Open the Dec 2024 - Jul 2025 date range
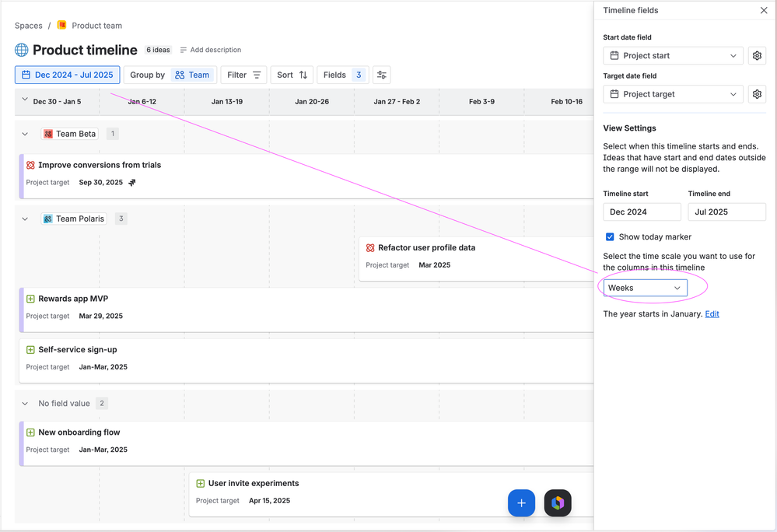 tap(68, 75)
